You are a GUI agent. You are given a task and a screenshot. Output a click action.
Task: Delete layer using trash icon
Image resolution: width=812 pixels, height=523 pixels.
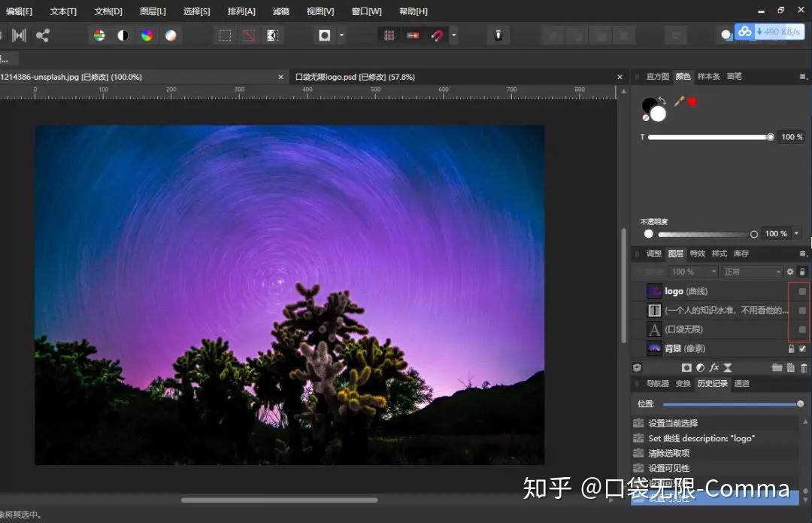pyautogui.click(x=804, y=367)
